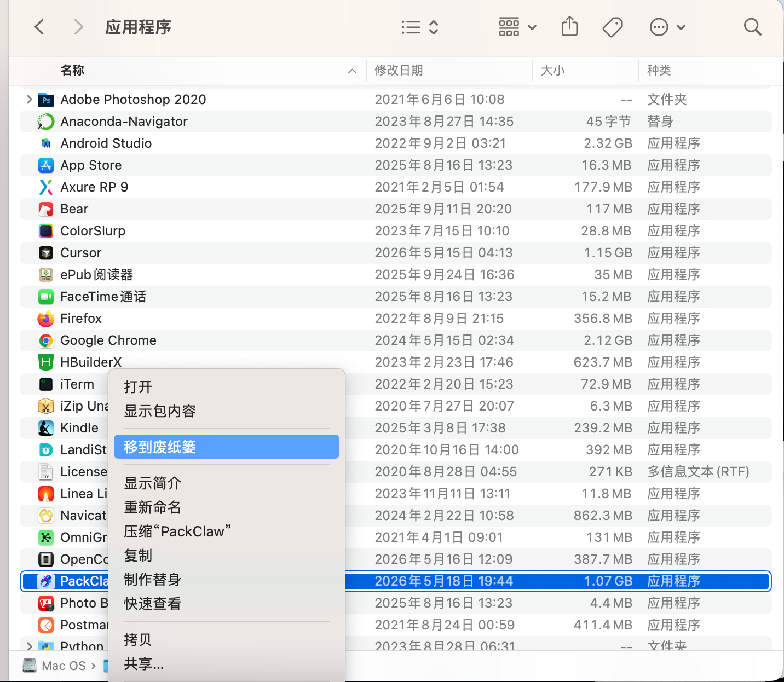This screenshot has width=784, height=682.
Task: Click the iTerm icon
Action: pyautogui.click(x=46, y=384)
